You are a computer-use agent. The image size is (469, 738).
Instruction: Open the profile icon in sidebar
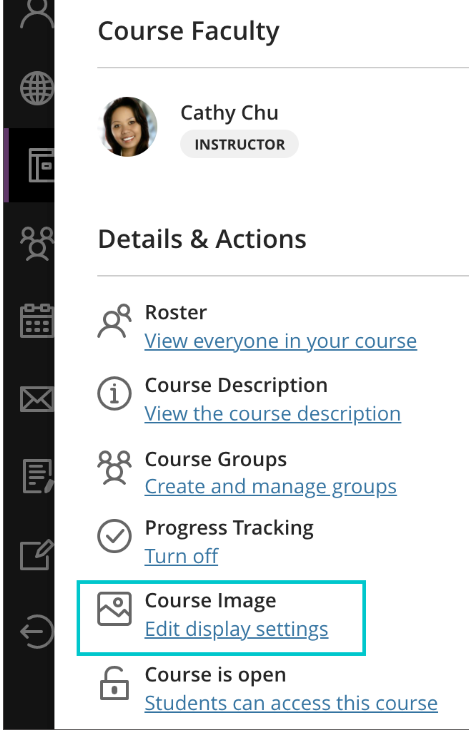(38, 13)
